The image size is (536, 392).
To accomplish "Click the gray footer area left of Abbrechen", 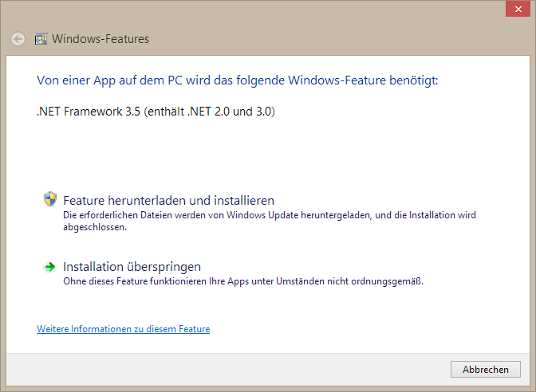I will [x=239, y=370].
